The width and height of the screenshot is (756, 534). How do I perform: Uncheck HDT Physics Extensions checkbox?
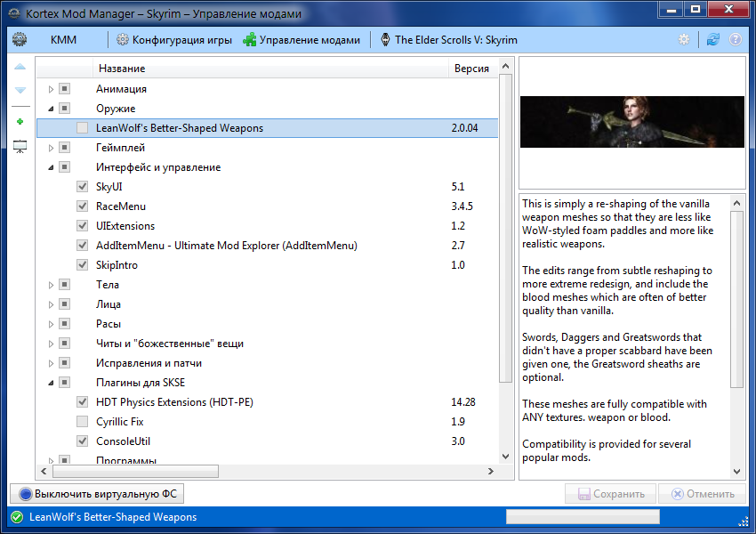pos(83,401)
